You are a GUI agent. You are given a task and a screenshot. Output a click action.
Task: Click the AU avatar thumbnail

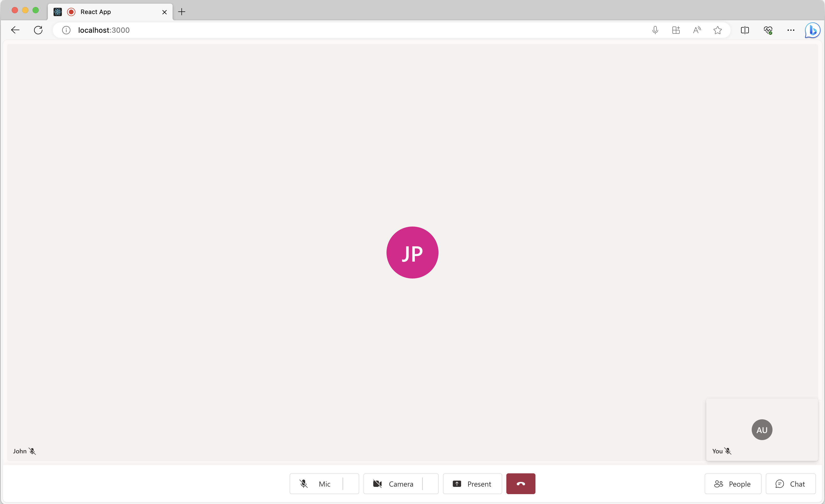click(762, 429)
